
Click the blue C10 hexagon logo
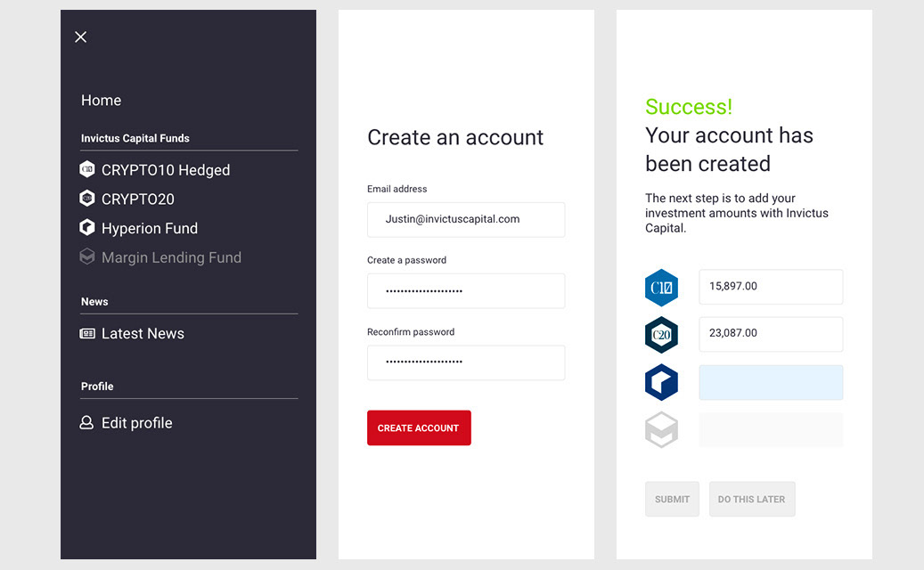click(661, 288)
